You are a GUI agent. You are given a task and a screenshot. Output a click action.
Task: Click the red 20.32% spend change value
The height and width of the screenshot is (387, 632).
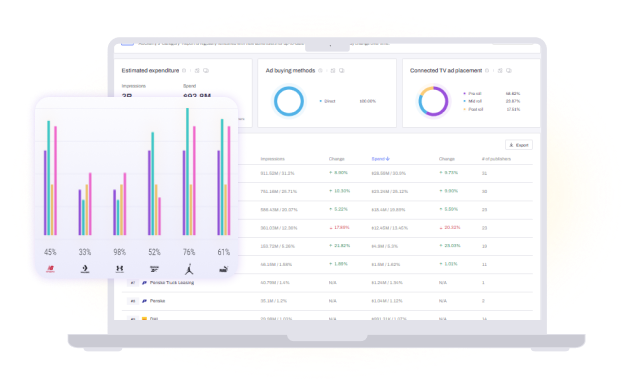tap(449, 228)
